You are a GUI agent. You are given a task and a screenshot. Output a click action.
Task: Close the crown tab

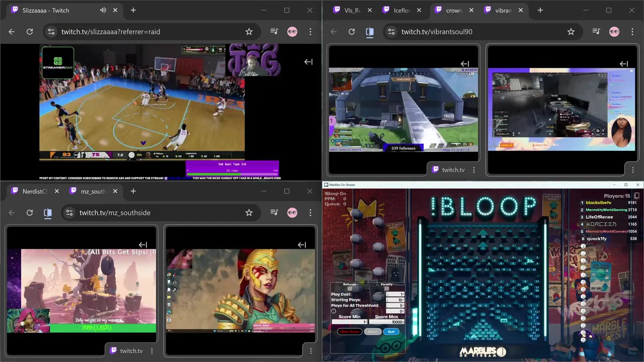[470, 10]
